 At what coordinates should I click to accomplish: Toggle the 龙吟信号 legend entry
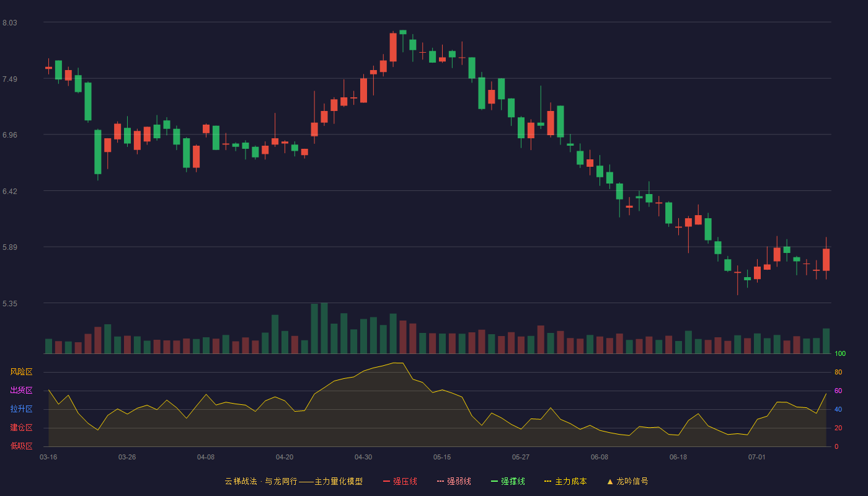627,481
